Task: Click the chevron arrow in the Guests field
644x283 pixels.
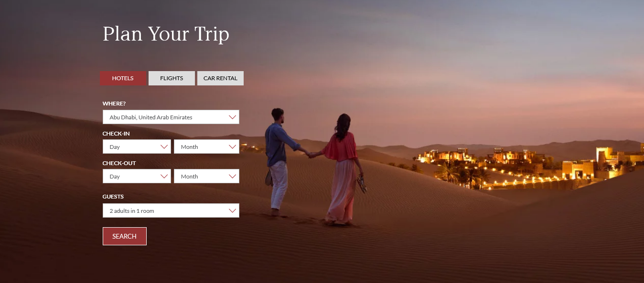Action: 233,211
